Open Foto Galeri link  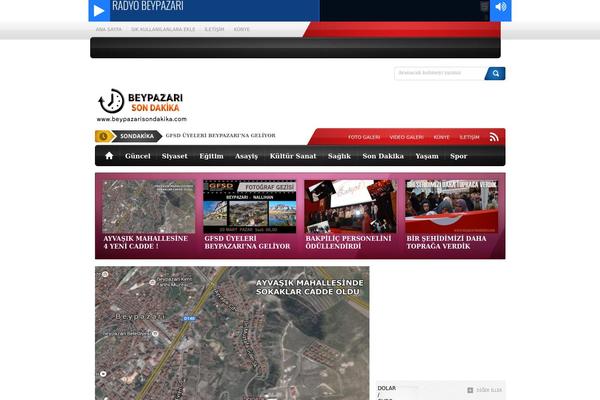[364, 137]
